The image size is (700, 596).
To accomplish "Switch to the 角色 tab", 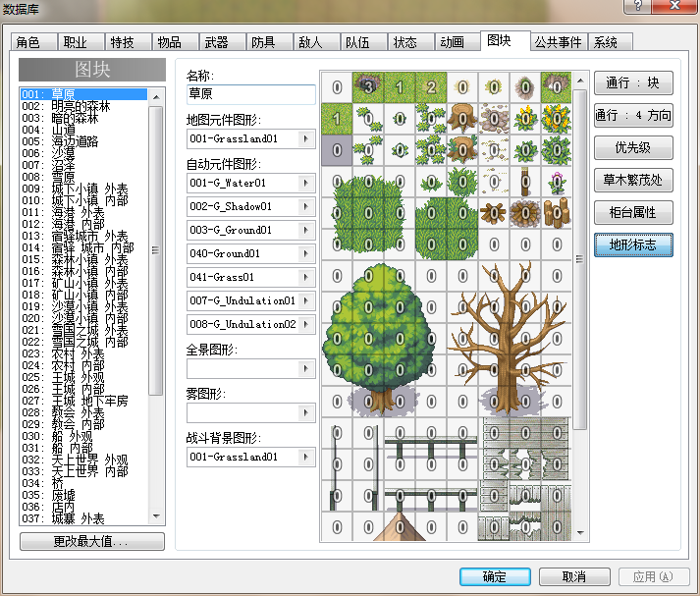I will pyautogui.click(x=33, y=42).
